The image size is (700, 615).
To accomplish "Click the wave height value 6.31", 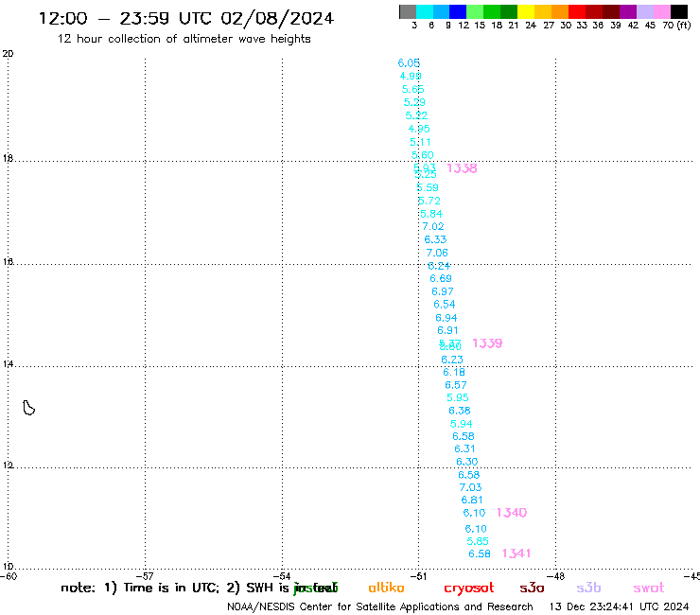I will 464,448.
